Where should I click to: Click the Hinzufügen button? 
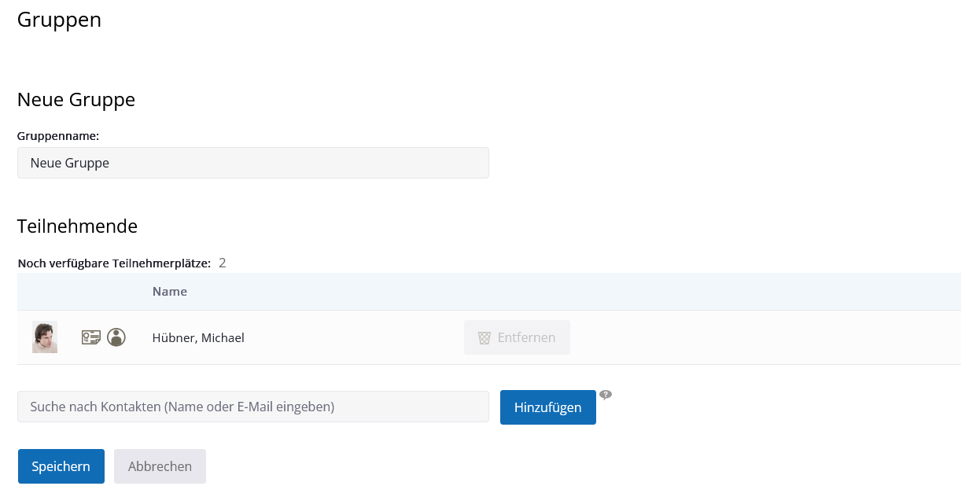click(547, 407)
